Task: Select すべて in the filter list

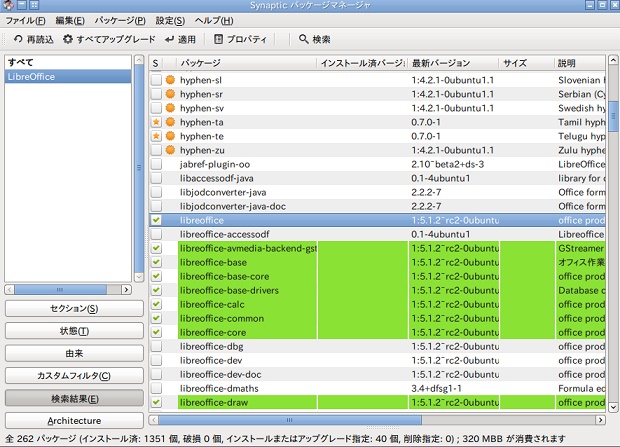Action: pos(68,63)
